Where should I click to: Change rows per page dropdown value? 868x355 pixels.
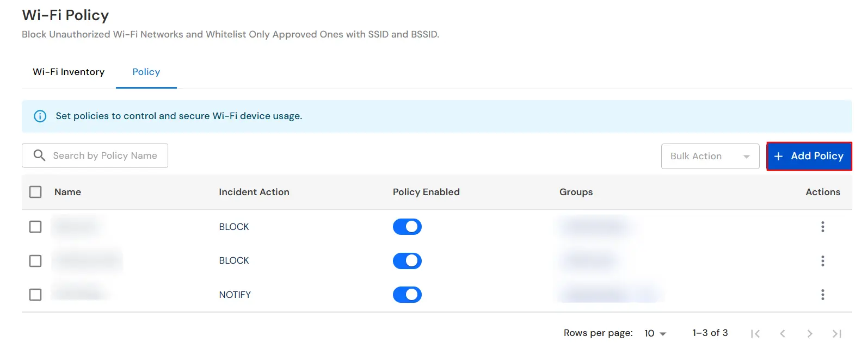click(x=655, y=333)
